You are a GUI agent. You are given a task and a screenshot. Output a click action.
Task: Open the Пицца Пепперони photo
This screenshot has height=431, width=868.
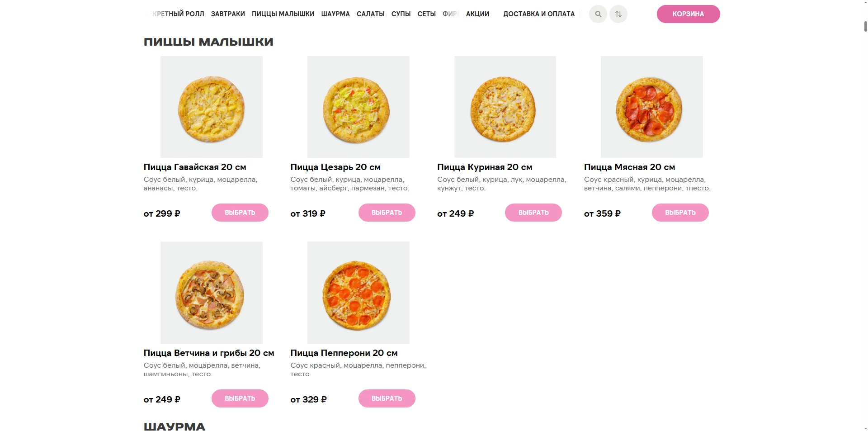[358, 293]
